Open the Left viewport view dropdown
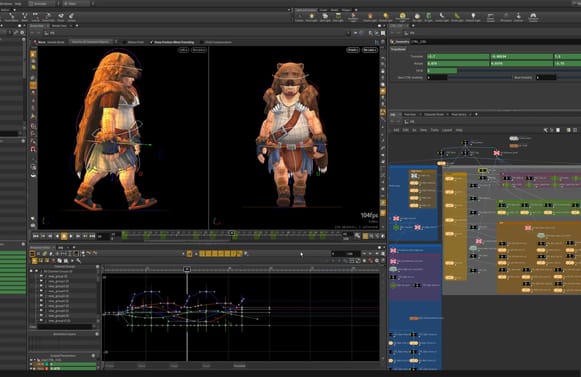 pyautogui.click(x=183, y=50)
